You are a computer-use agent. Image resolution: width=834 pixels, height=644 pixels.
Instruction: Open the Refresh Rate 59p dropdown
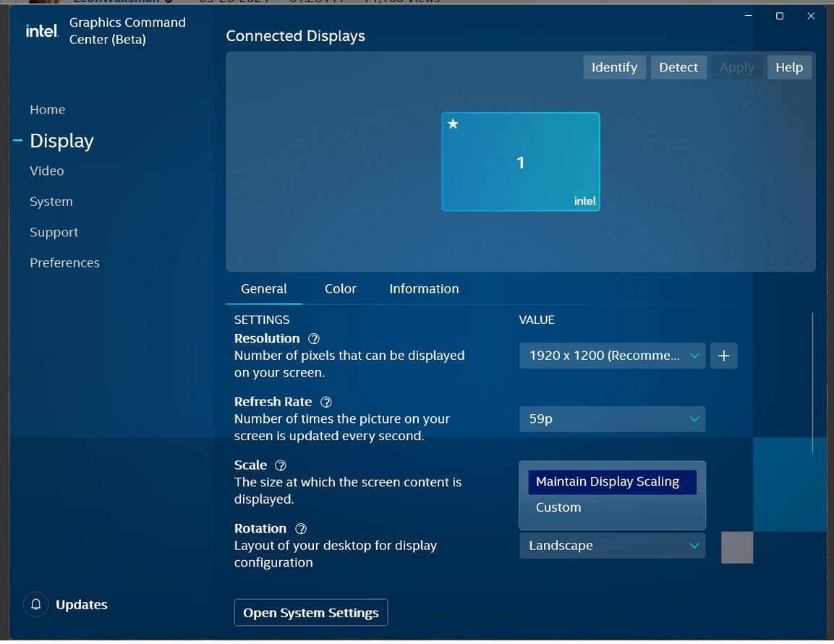[612, 418]
